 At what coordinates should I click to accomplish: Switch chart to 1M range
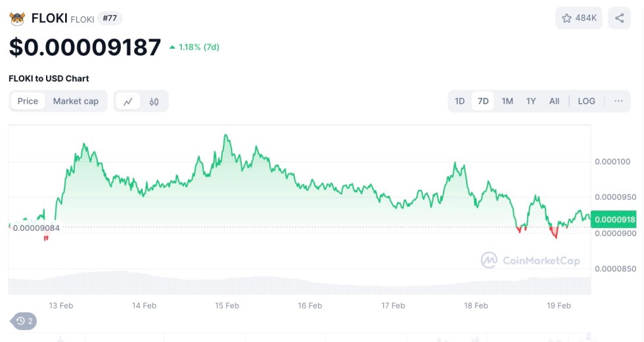[507, 101]
